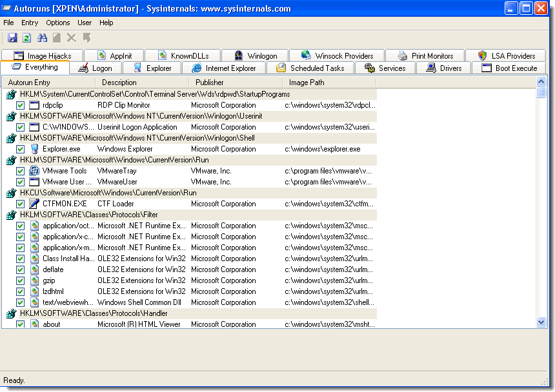Click the gzip entry's OLE32 icon
The width and height of the screenshot is (555, 392).
[x=34, y=280]
